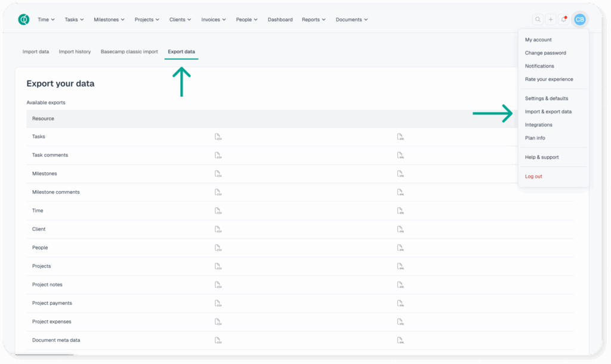Click the plus quick-add icon
The image size is (611, 364).
tap(551, 20)
